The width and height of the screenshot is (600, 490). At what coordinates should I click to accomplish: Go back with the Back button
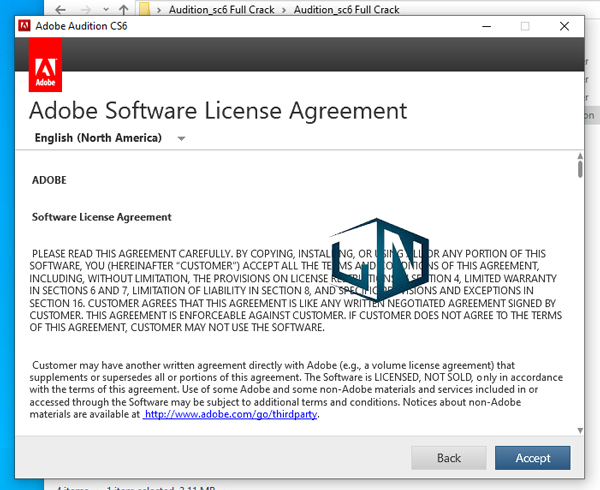pyautogui.click(x=448, y=458)
